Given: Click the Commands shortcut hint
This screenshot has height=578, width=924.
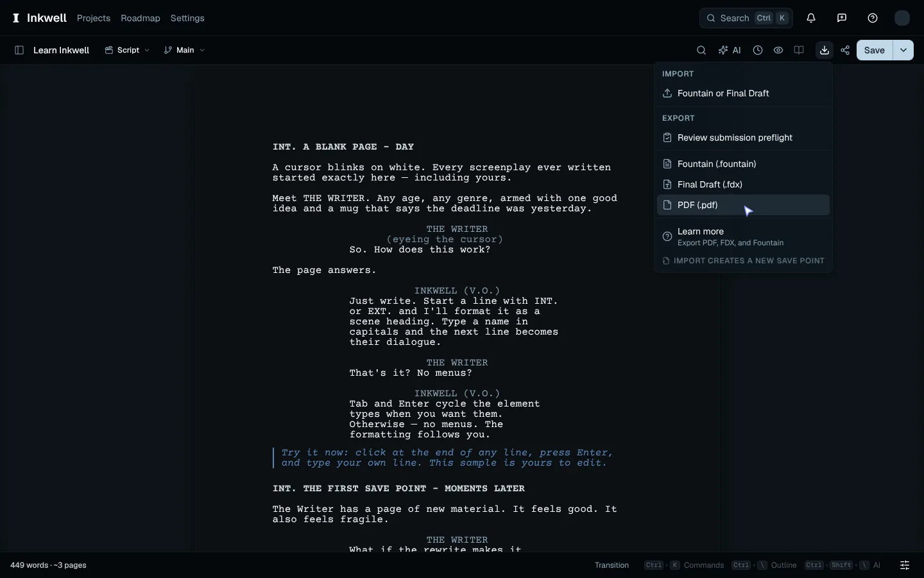Looking at the screenshot, I should pos(685,565).
